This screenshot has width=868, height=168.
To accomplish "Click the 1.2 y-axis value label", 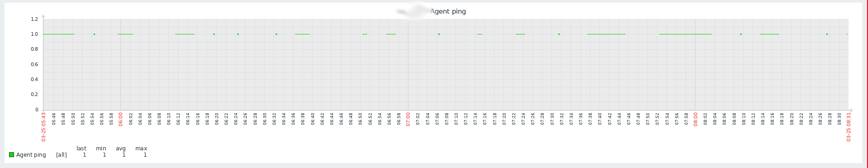I will (x=34, y=19).
